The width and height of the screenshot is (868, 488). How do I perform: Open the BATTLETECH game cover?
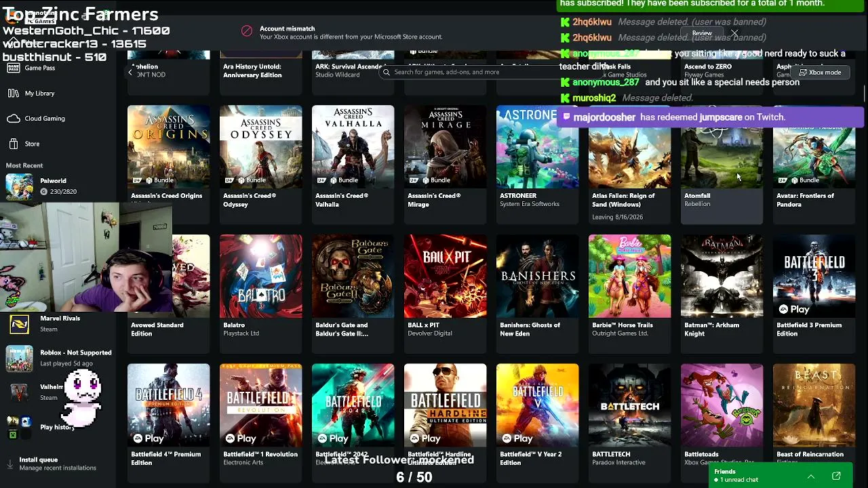coord(629,405)
